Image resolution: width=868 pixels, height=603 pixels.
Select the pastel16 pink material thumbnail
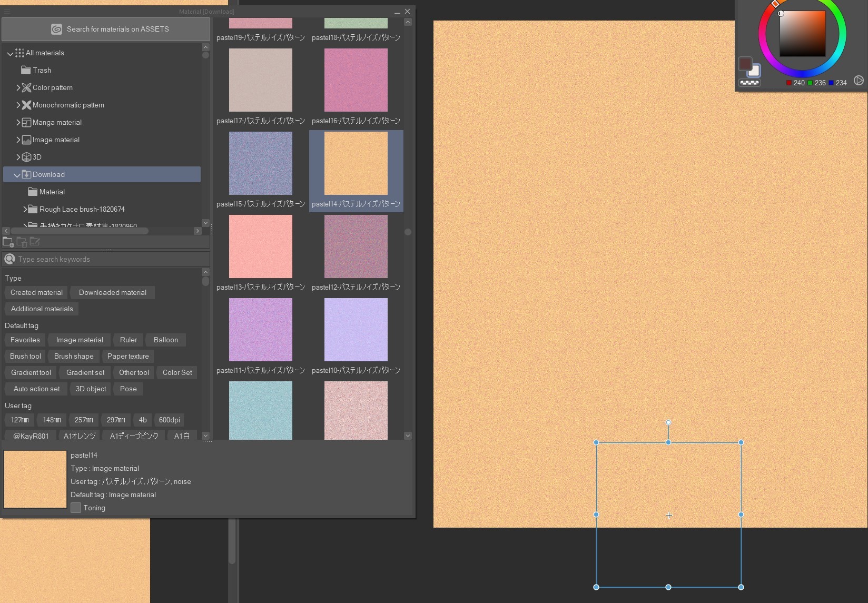coord(356,80)
